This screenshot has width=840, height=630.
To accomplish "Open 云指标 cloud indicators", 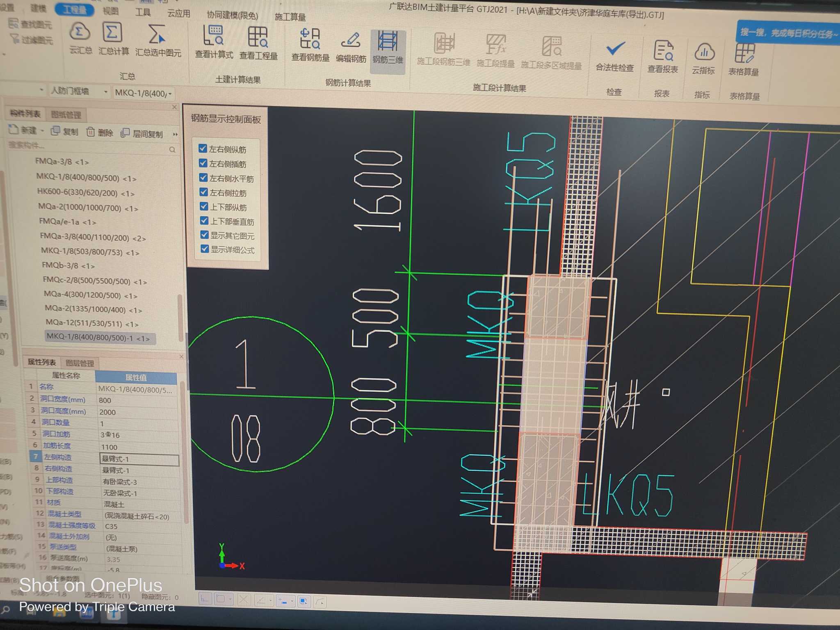I will coord(704,59).
